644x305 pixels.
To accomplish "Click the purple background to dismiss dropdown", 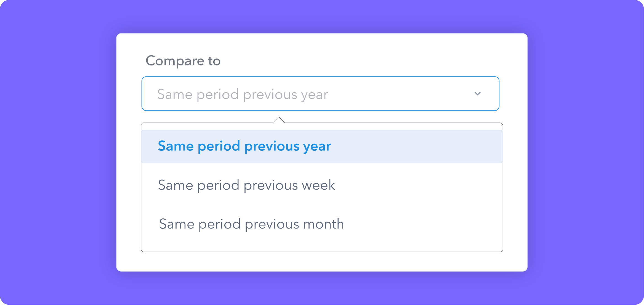I will 55,152.
